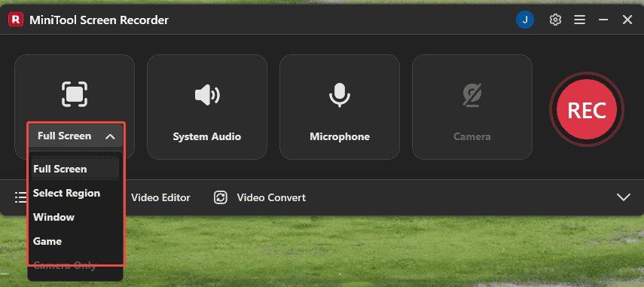Open the user account avatar J
This screenshot has height=287, width=644.
pos(524,20)
